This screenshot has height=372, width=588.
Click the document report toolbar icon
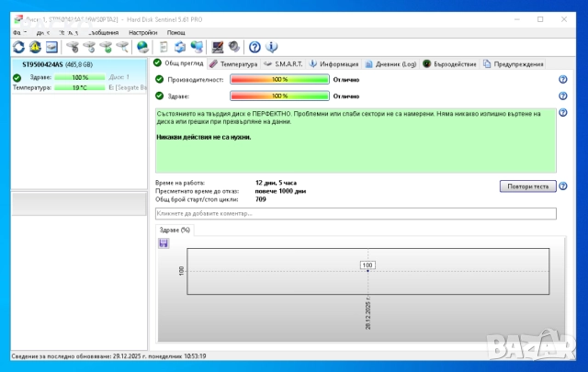click(164, 47)
